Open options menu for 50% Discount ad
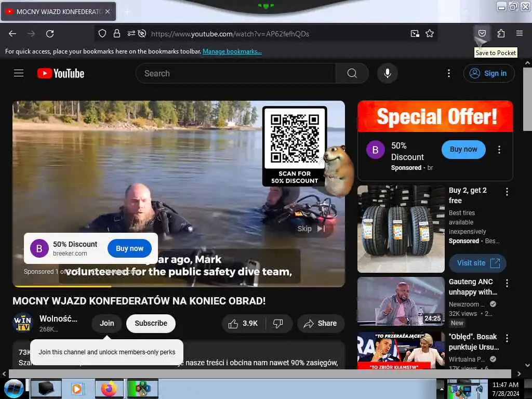 pos(499,150)
